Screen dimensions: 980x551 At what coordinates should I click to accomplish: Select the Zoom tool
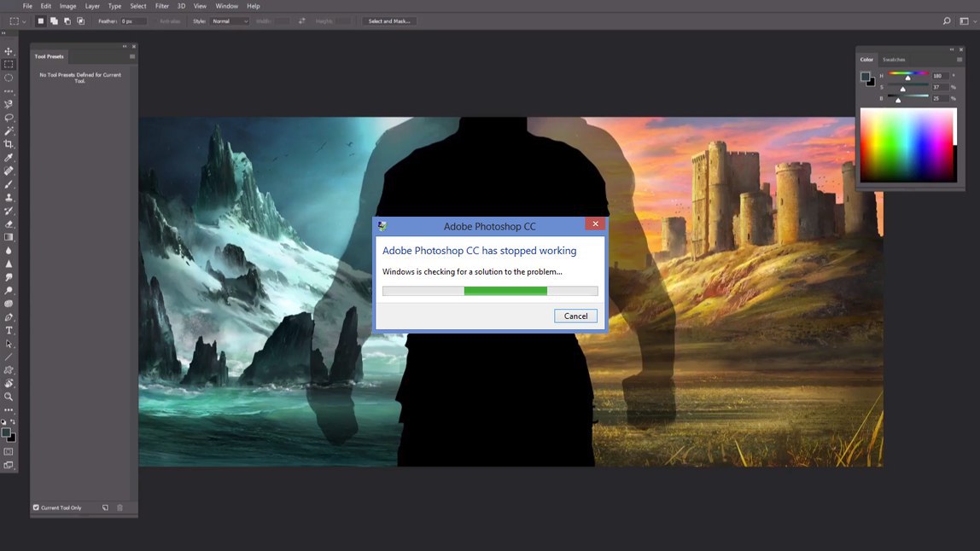[x=9, y=397]
